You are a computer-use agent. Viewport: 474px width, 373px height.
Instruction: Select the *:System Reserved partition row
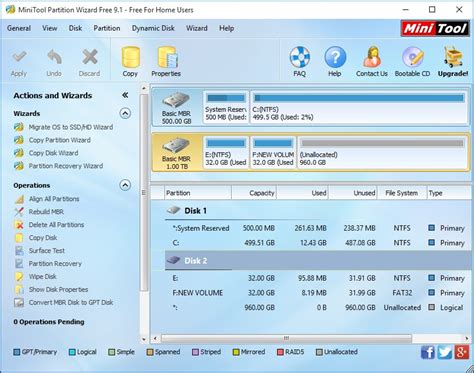click(x=318, y=228)
